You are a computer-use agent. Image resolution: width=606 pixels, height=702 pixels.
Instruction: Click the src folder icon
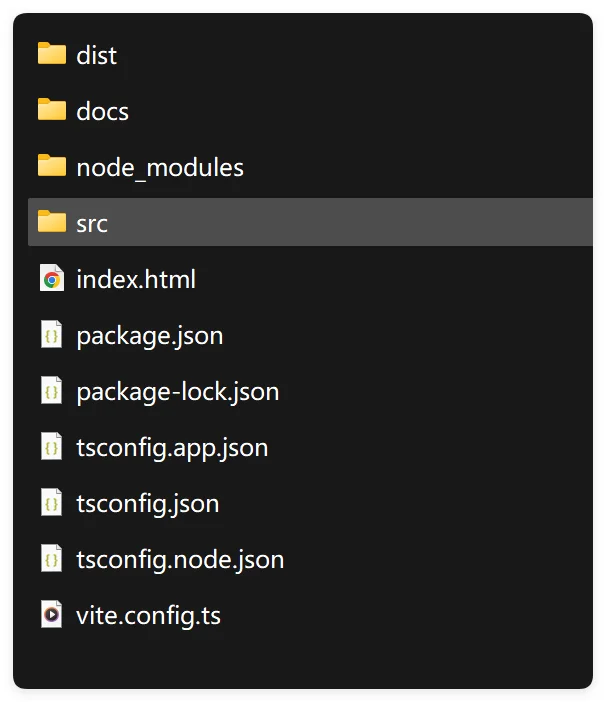[52, 222]
